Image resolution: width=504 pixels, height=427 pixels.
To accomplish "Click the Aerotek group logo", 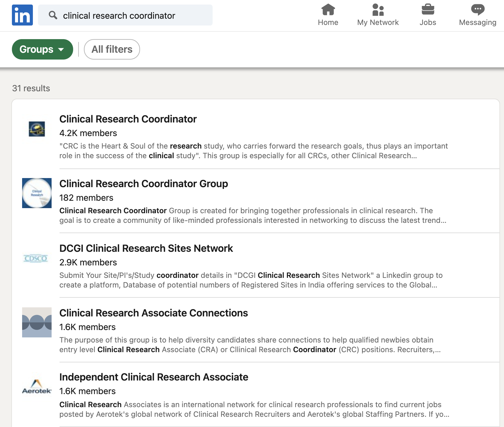I will (x=37, y=387).
